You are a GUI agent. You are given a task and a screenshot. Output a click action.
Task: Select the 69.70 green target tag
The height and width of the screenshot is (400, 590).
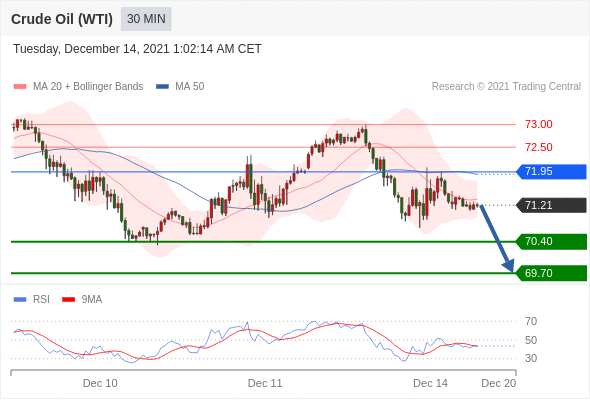coord(551,273)
